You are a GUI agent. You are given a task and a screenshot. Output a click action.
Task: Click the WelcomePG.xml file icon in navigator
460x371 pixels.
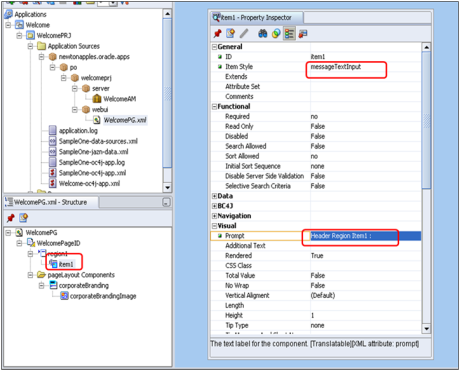[x=97, y=120]
